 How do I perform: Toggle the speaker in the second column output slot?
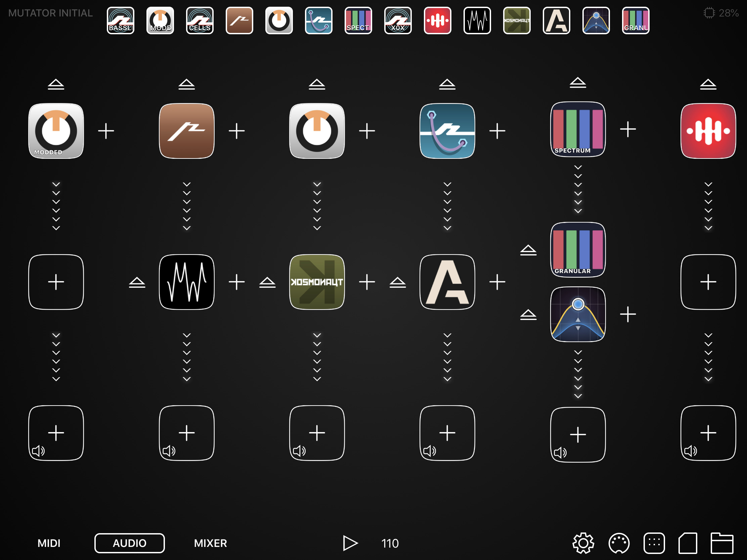169,451
